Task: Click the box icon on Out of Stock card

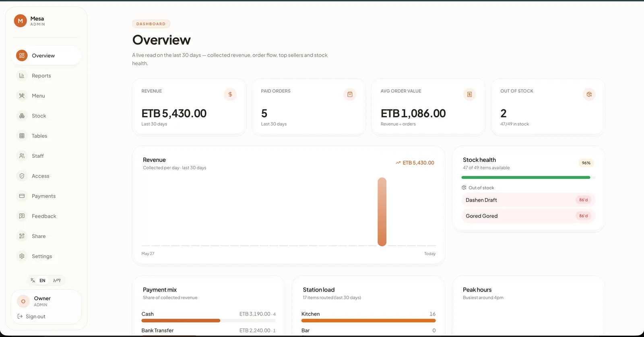Action: pyautogui.click(x=589, y=94)
